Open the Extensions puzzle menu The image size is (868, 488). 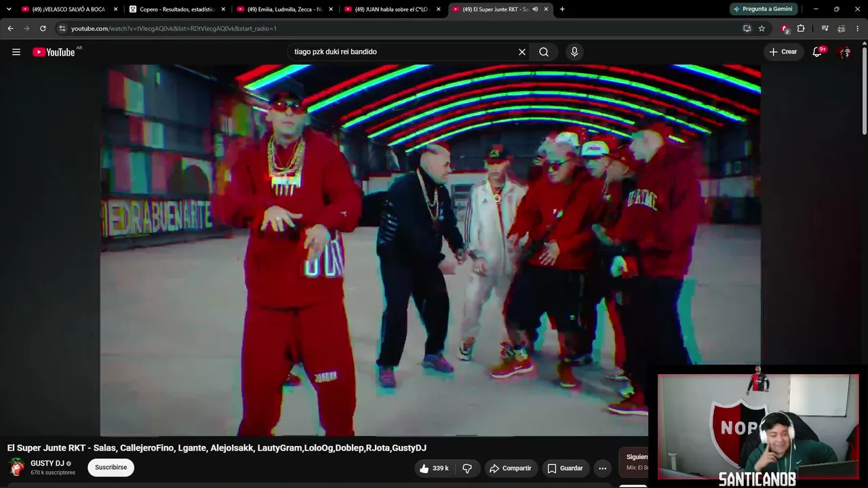(x=801, y=28)
